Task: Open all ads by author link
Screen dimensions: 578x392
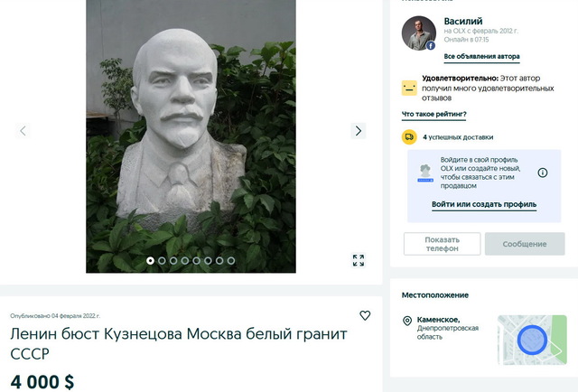Action: click(481, 56)
